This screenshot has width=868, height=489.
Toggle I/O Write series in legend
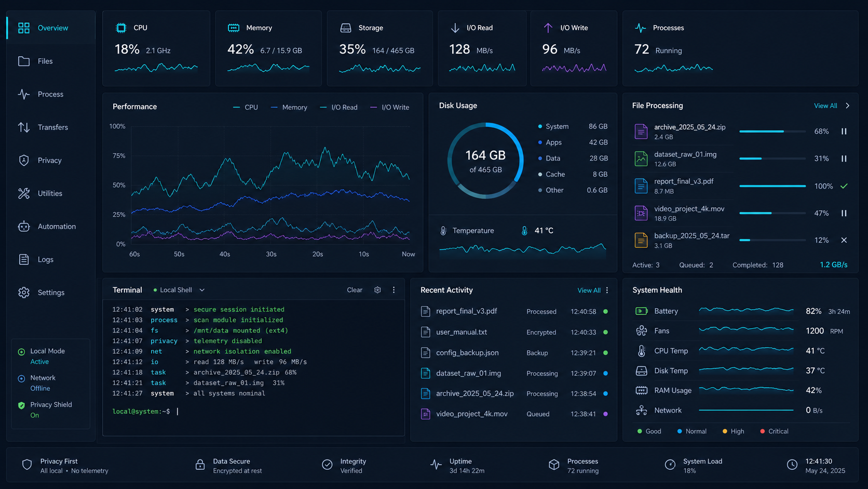point(389,108)
